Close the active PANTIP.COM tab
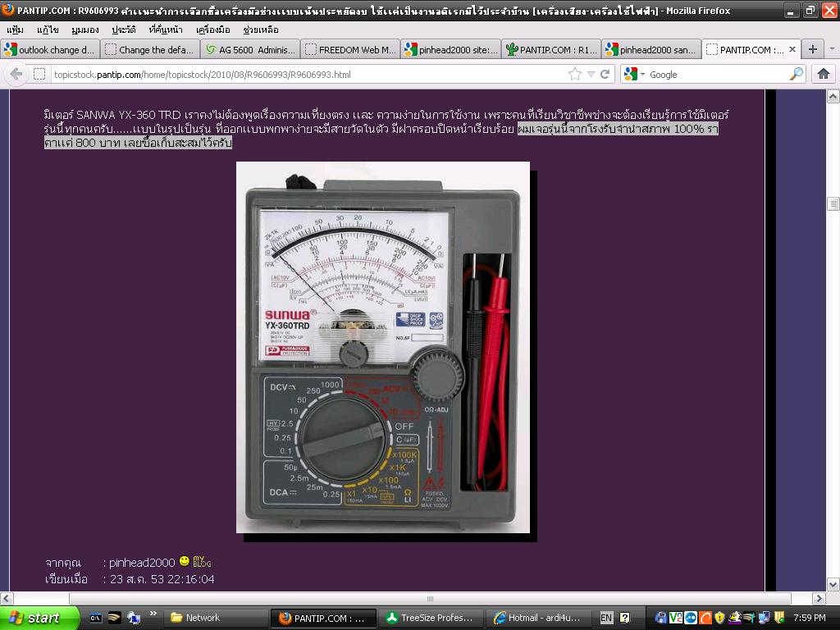The width and height of the screenshot is (840, 630). pos(792,49)
